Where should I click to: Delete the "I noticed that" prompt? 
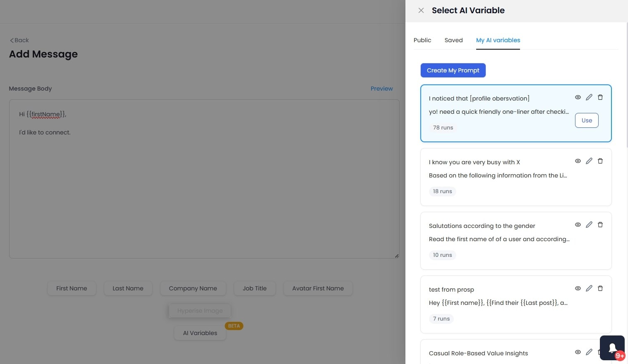click(x=600, y=97)
